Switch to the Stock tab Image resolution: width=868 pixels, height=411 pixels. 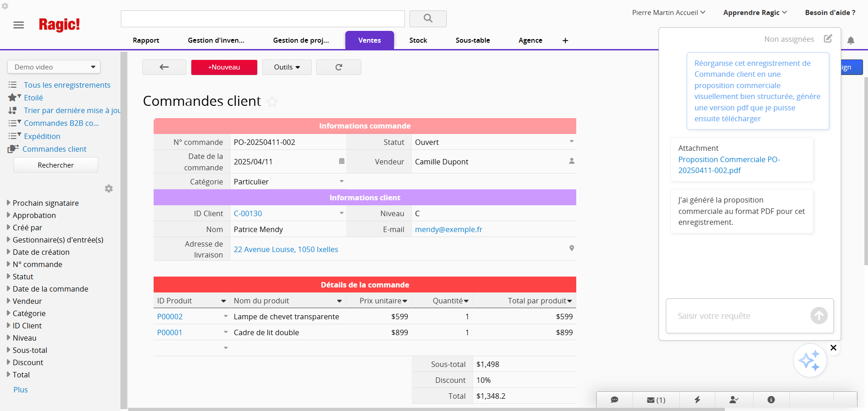coord(418,40)
